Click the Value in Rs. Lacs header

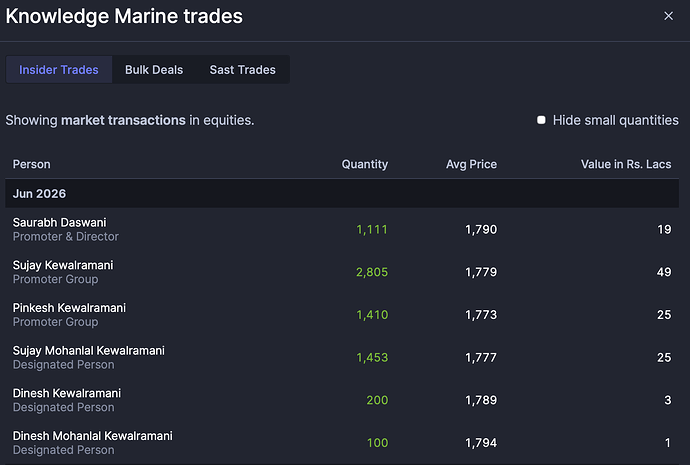point(626,164)
